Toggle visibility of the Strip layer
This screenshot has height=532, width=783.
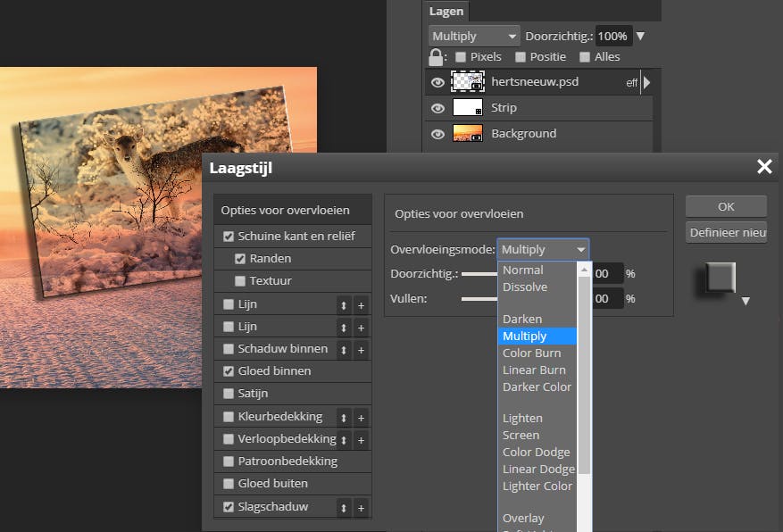pyautogui.click(x=437, y=108)
